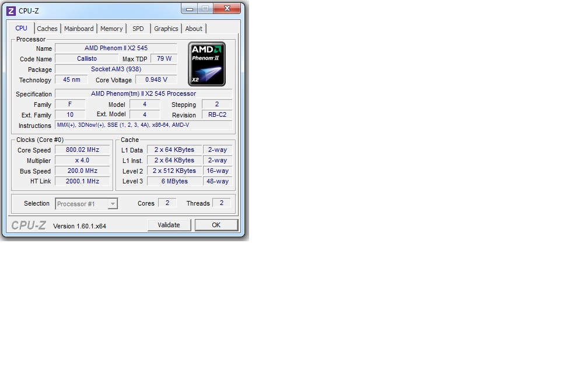Switch to the Mainboard tab
This screenshot has height=368, width=588.
[x=79, y=29]
